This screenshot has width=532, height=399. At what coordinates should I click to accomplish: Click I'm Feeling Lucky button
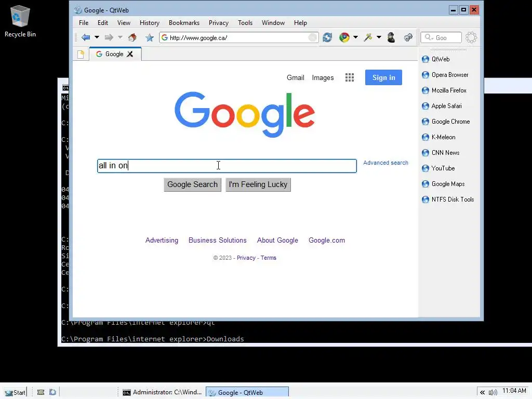pyautogui.click(x=258, y=184)
